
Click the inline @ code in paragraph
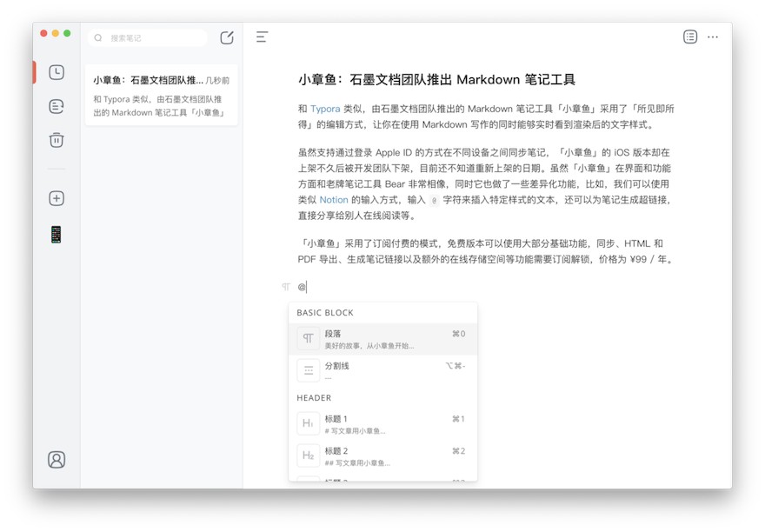(x=434, y=200)
